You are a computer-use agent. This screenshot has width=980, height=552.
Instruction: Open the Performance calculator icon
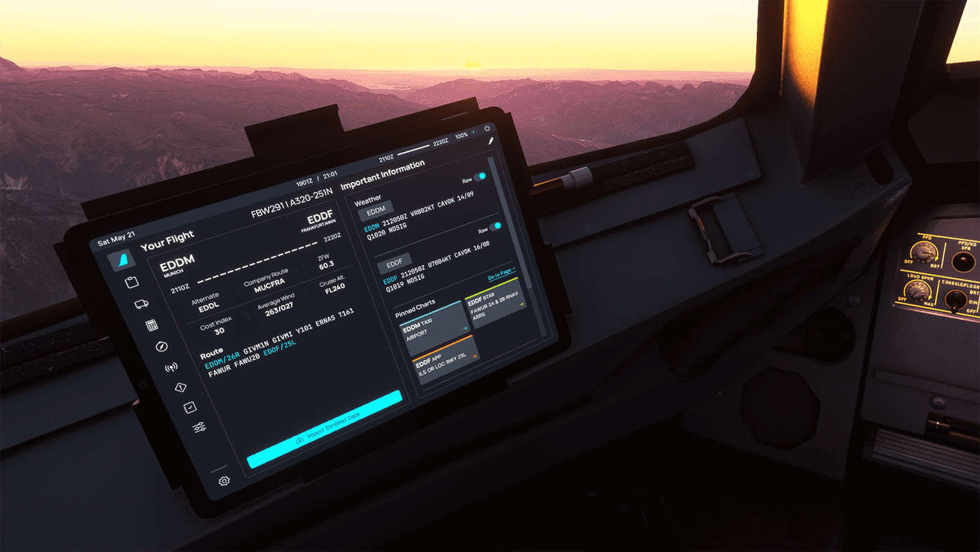pos(151,325)
